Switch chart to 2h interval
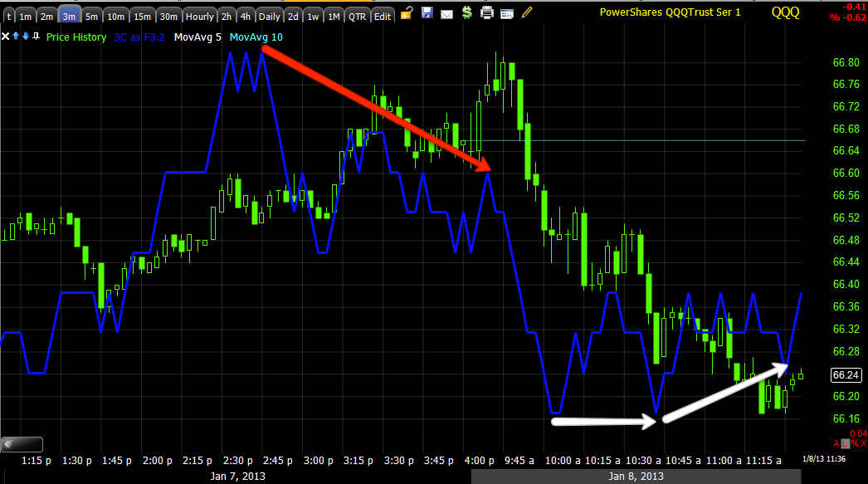The image size is (868, 484). (227, 16)
